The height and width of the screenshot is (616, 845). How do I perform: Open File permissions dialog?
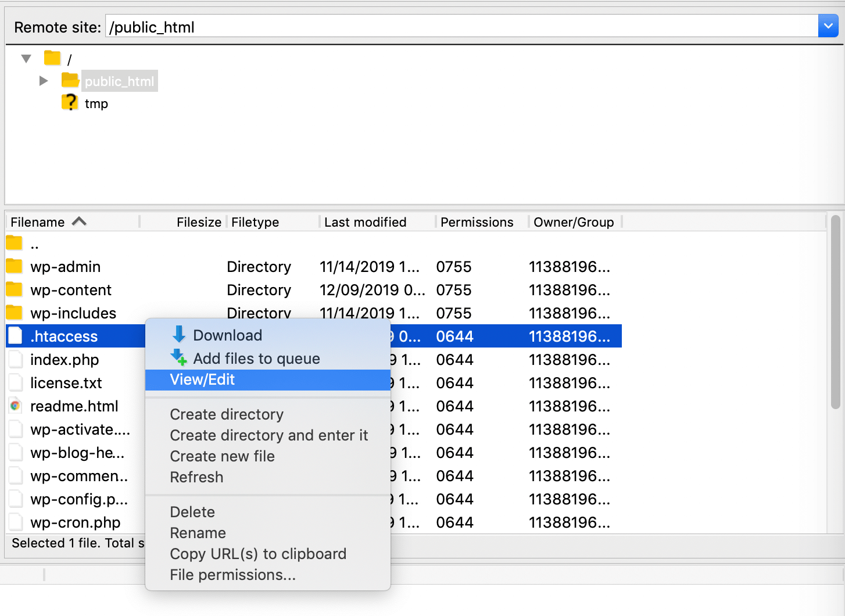tap(233, 575)
